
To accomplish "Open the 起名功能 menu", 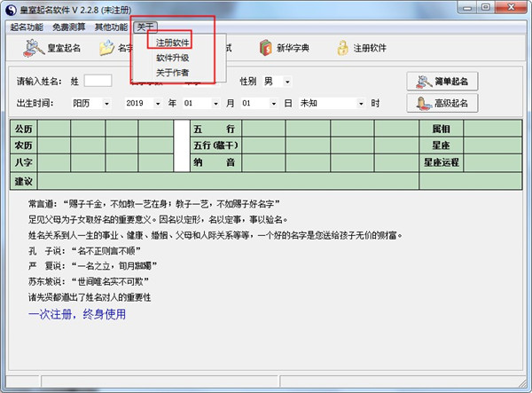I will (x=27, y=27).
